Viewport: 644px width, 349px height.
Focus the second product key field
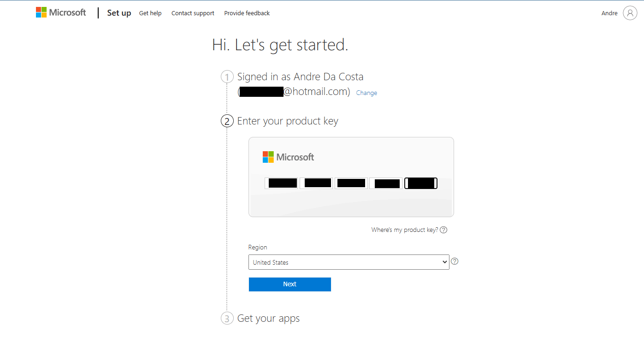(316, 183)
